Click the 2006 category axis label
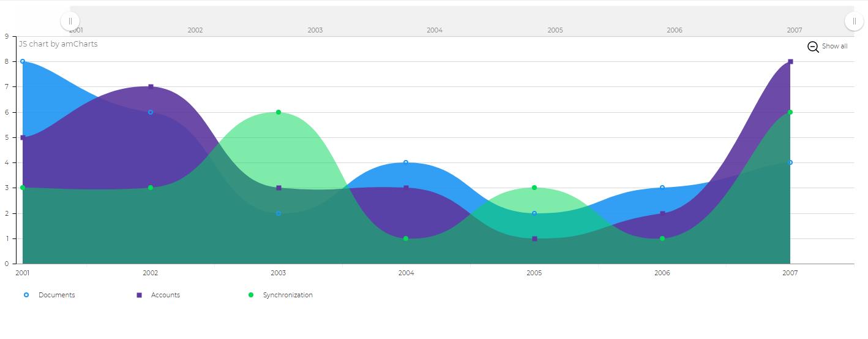 click(x=662, y=273)
